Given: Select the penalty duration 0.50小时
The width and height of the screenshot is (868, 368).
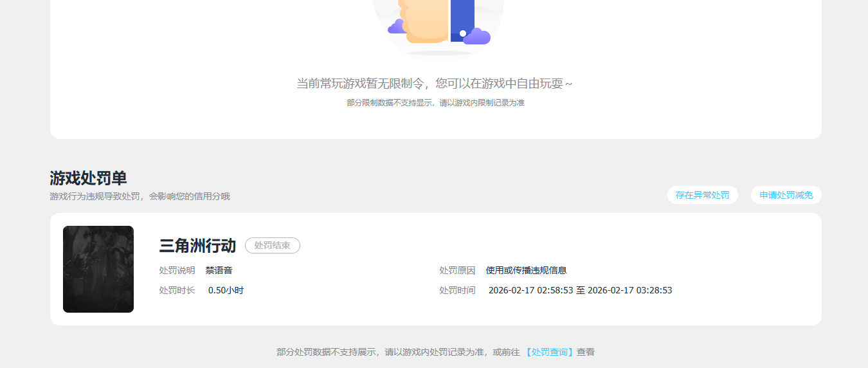Looking at the screenshot, I should [226, 290].
